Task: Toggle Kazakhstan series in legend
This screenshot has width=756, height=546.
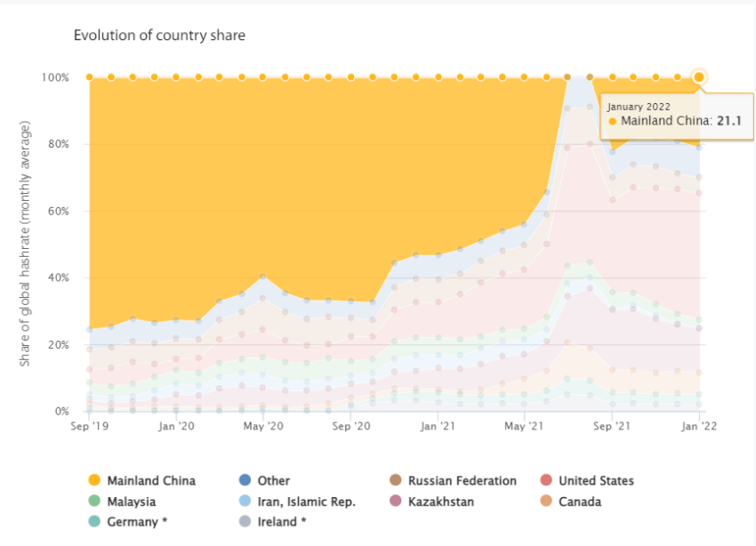Action: pyautogui.click(x=432, y=502)
